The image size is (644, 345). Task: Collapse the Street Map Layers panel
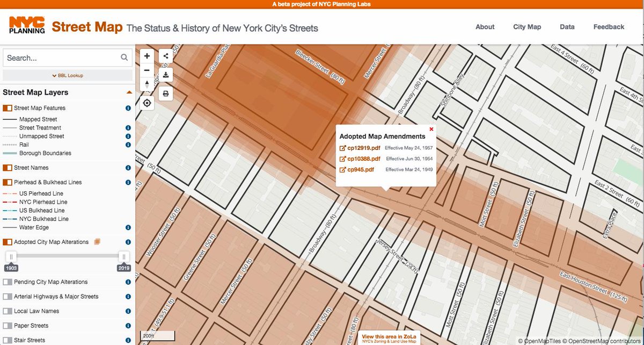coord(129,92)
